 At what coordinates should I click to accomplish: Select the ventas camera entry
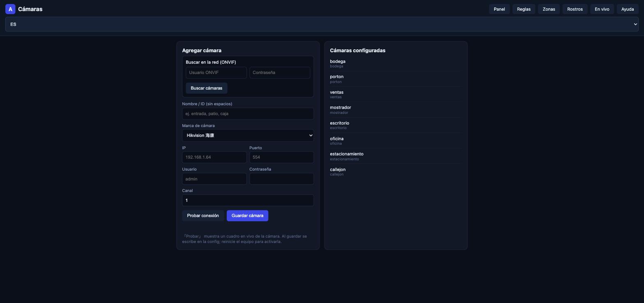396,95
